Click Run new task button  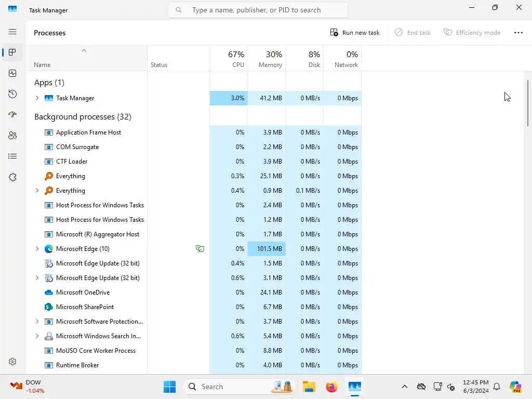tap(355, 33)
